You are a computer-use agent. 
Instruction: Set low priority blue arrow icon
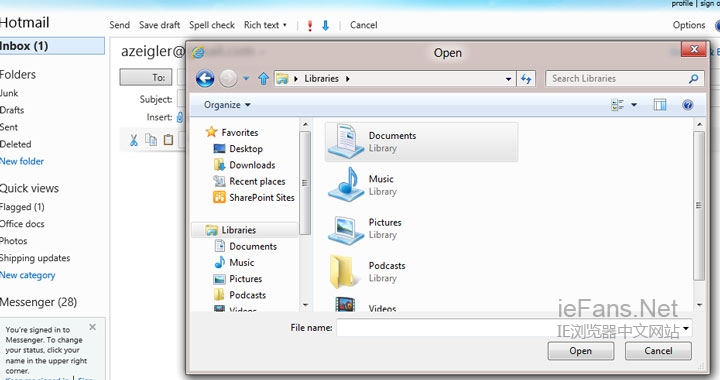click(x=326, y=25)
